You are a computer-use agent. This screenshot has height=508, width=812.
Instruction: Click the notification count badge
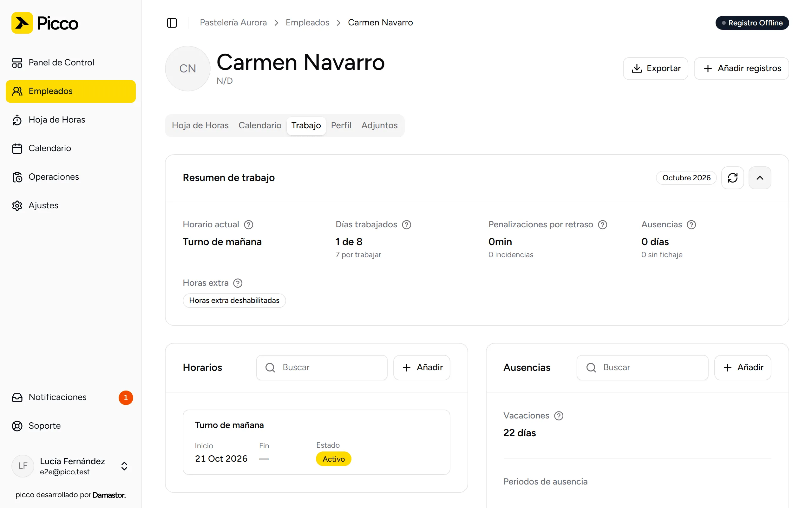[126, 398]
